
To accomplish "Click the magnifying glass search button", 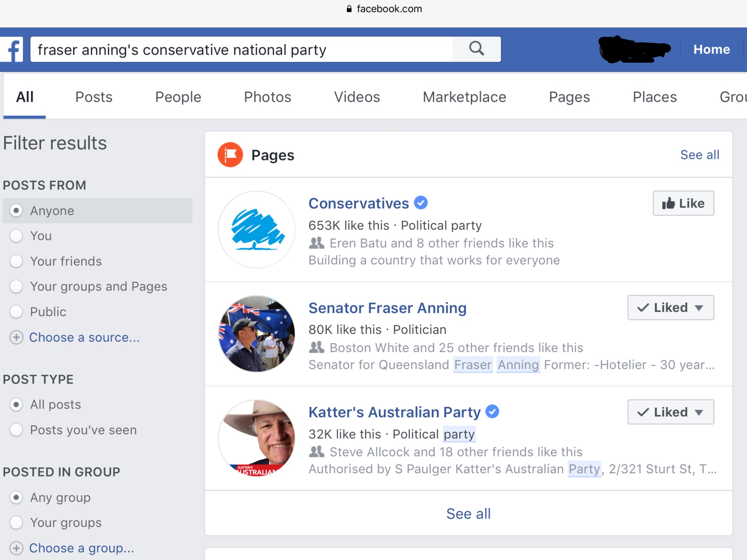I will 476,49.
